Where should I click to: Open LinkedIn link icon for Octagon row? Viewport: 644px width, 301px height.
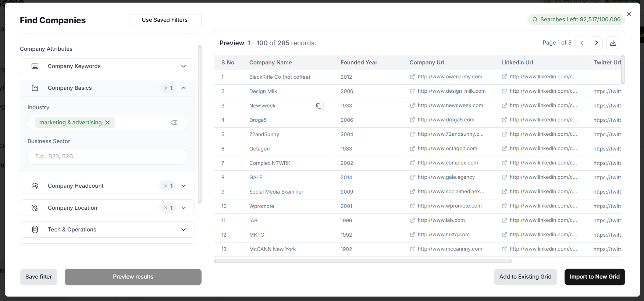click(x=505, y=149)
